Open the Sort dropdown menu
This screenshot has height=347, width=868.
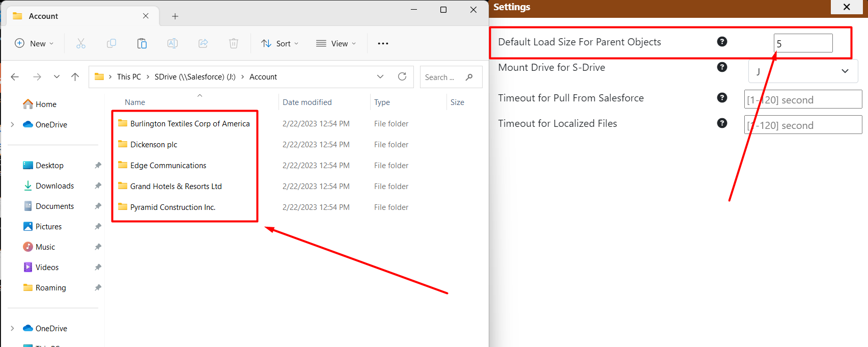(280, 44)
